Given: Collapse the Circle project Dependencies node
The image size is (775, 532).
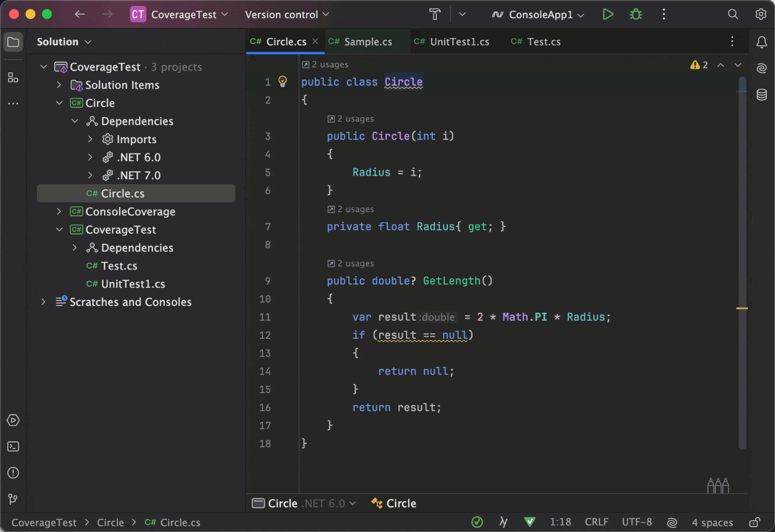Looking at the screenshot, I should point(75,121).
